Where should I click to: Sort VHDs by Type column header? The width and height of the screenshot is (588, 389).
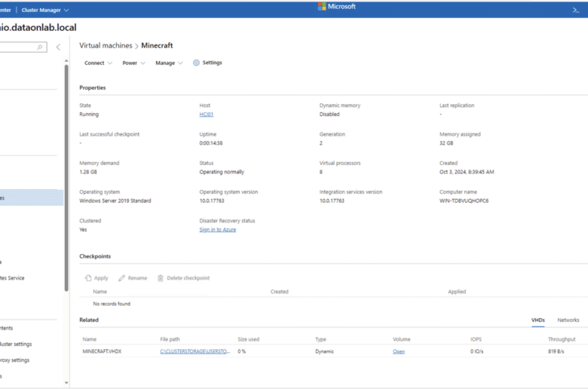click(320, 339)
